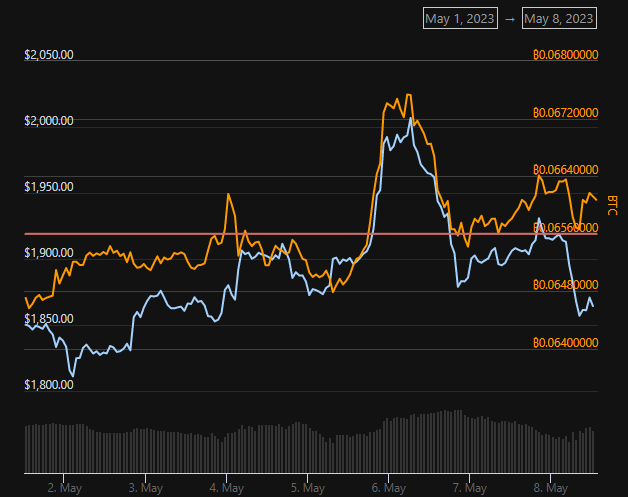Viewport: 628px width, 497px height.
Task: Select the $2,050.00 price axis label
Action: click(x=49, y=55)
